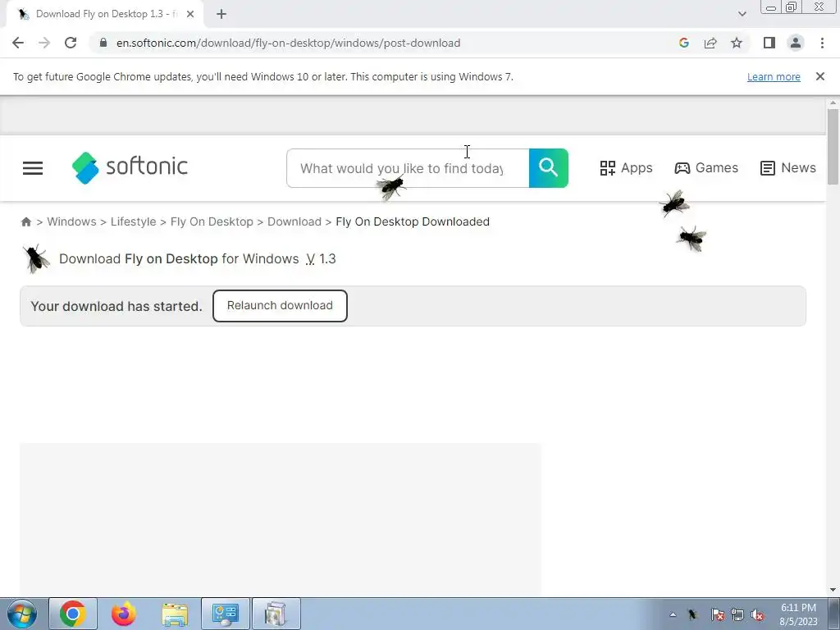Dismiss the Chrome update notification bar

pyautogui.click(x=819, y=76)
